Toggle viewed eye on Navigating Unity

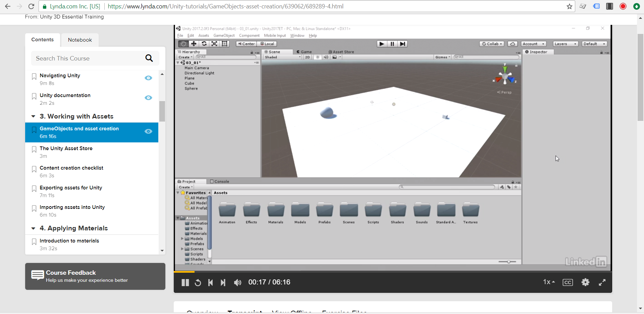(148, 78)
